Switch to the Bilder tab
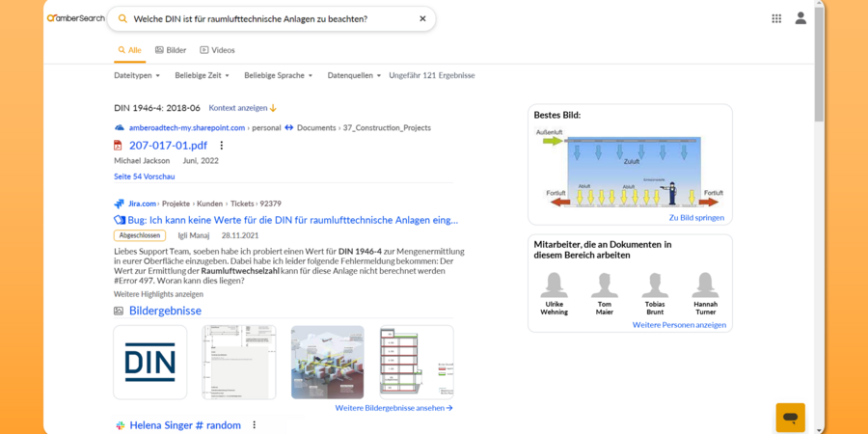Screen dimensions: 868x434 coord(171,50)
